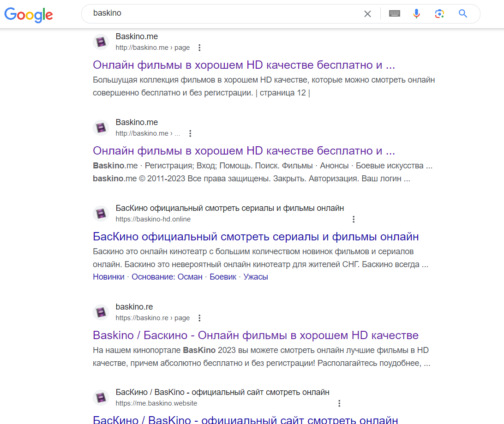Follow the Основание: Осман sitelink
This screenshot has width=504, height=424.
pos(167,277)
